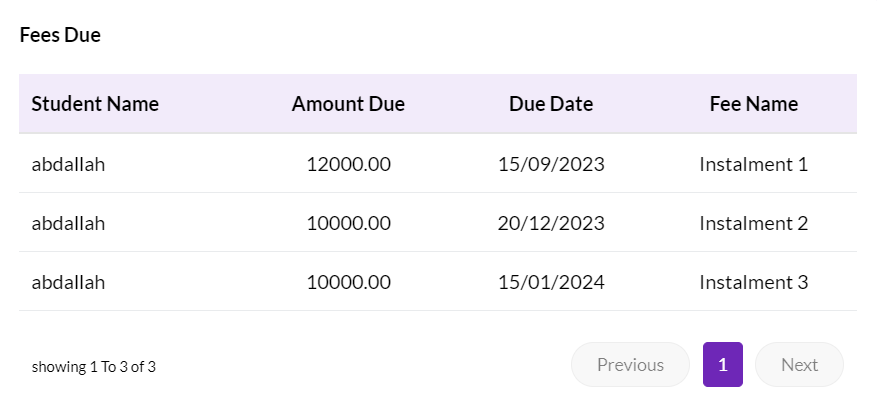Select page 1 in pagination
This screenshot has height=403, width=877.
coord(723,364)
